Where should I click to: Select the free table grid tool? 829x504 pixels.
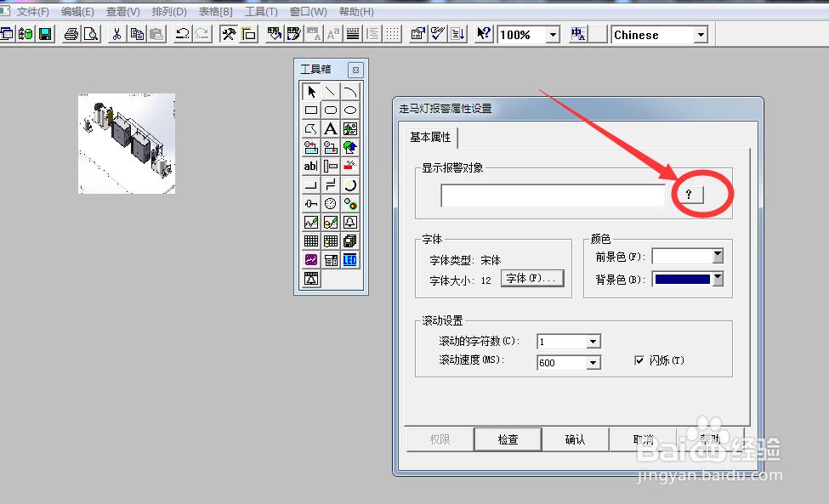click(311, 241)
